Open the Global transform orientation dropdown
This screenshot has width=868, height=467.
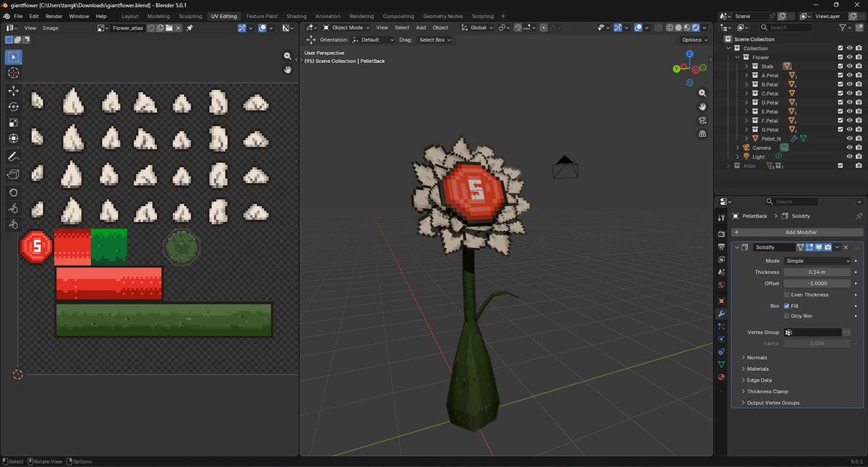coord(477,28)
